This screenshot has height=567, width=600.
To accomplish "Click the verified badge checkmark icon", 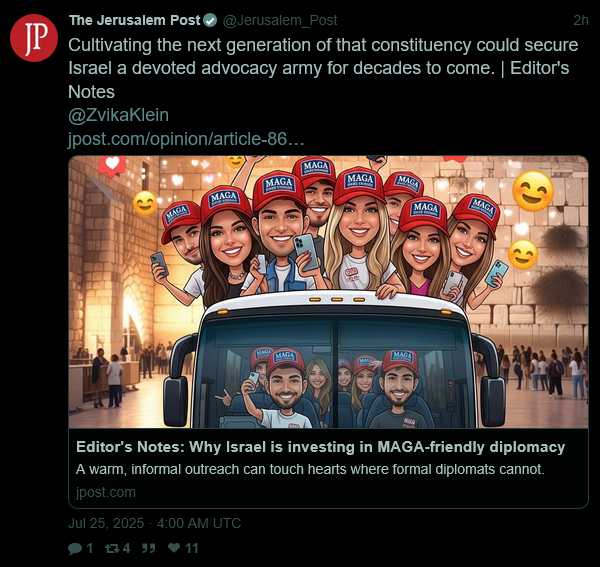I will 210,20.
